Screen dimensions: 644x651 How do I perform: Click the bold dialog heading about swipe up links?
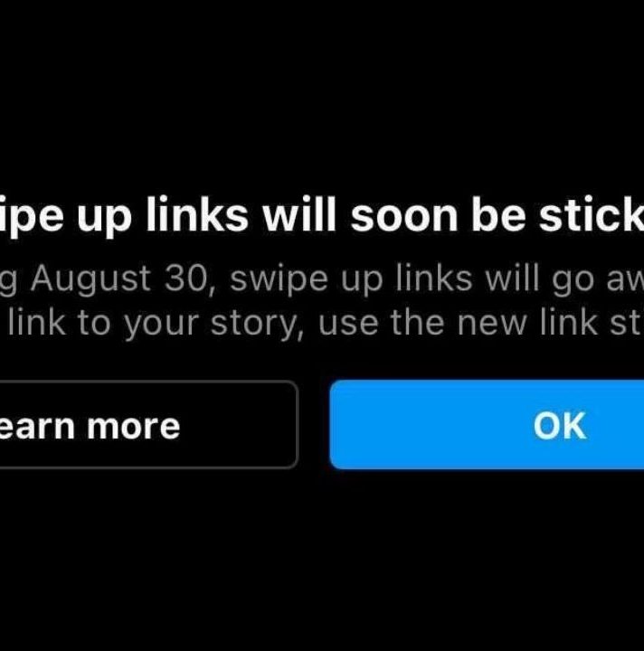click(x=322, y=217)
